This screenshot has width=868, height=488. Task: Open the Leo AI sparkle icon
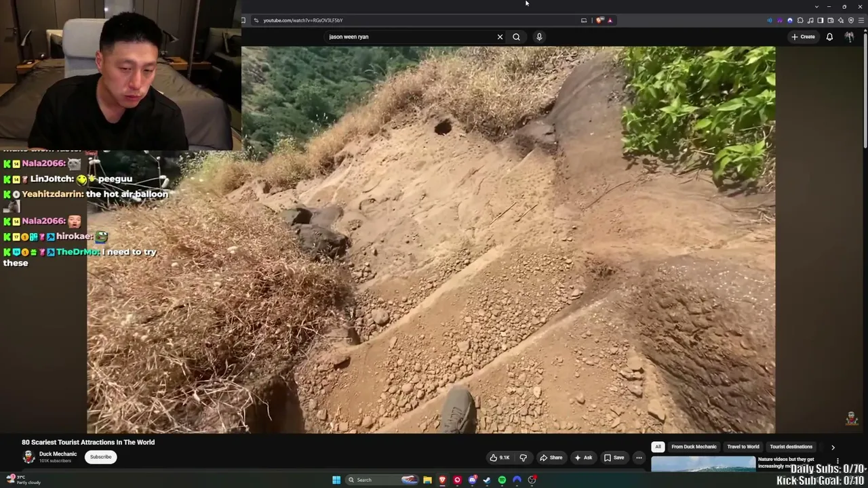(x=841, y=20)
